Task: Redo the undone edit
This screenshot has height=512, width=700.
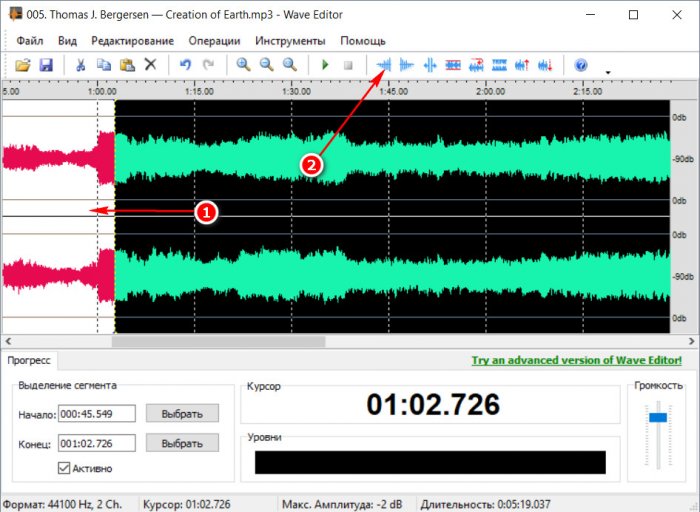Action: [208, 65]
